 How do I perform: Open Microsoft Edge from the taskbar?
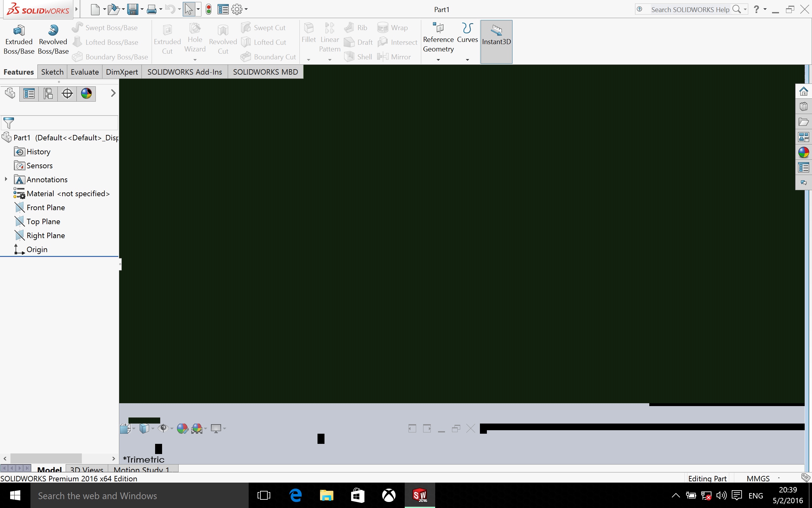[295, 495]
